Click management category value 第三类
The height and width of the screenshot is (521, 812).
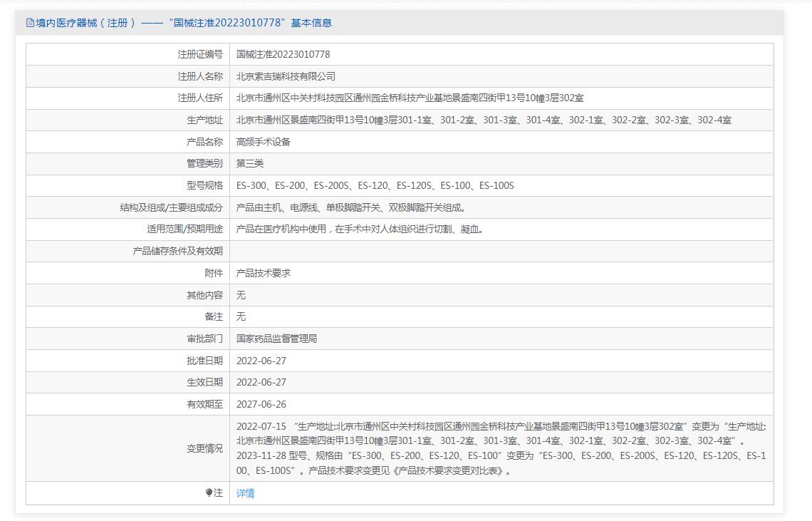point(250,163)
